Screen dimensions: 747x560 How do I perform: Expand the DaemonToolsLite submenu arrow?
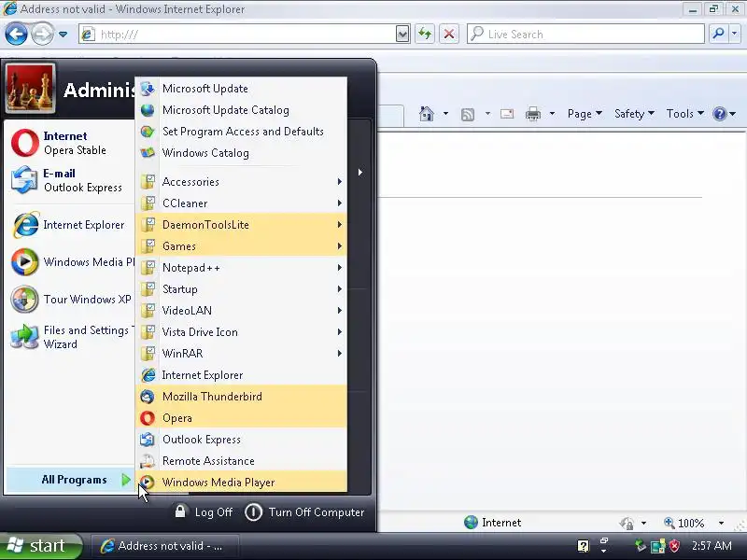coord(340,225)
